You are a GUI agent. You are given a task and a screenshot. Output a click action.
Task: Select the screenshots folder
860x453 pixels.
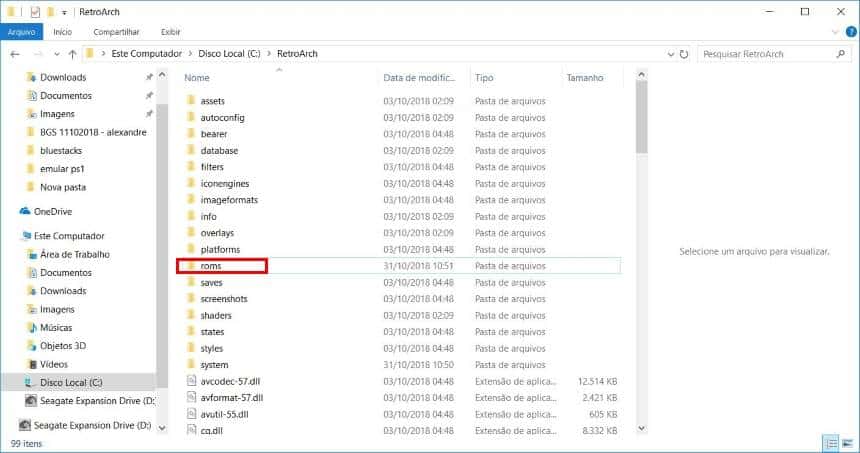click(224, 299)
